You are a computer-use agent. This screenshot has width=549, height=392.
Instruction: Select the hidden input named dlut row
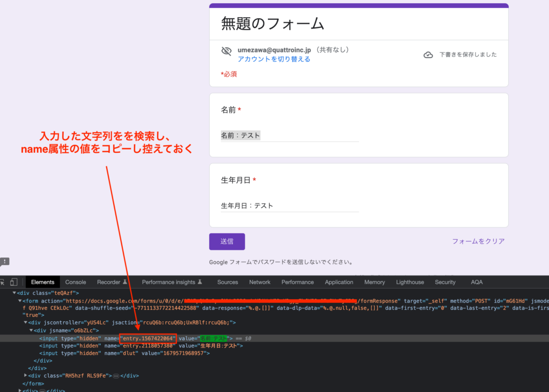(274, 353)
